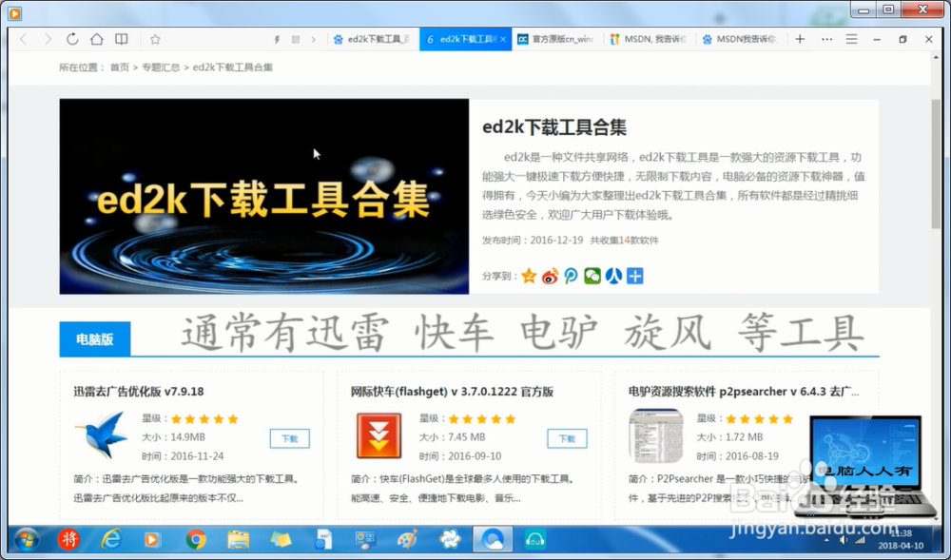This screenshot has height=560, width=951.
Task: Open 迅雷去广告优化版 v7.9.18 title
Action: [138, 392]
